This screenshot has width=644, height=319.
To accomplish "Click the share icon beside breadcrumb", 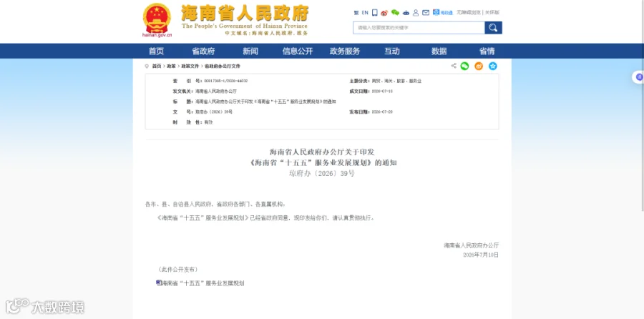I will [x=454, y=66].
